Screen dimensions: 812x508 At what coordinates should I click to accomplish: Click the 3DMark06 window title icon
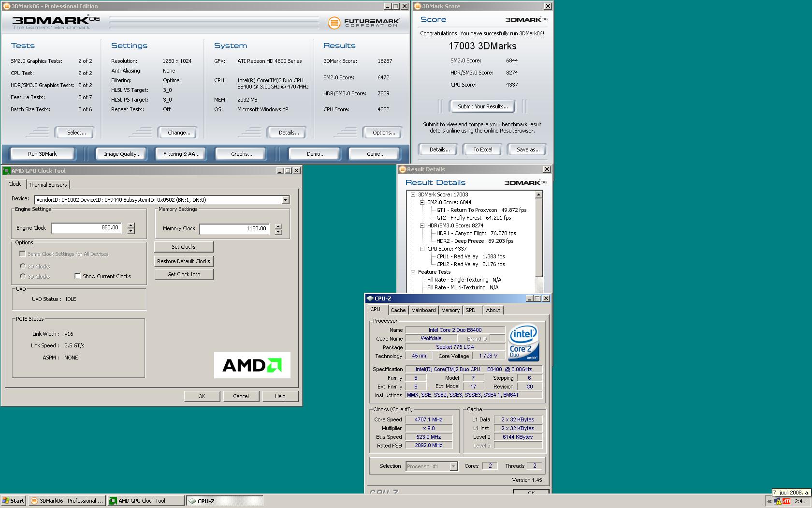coord(6,6)
